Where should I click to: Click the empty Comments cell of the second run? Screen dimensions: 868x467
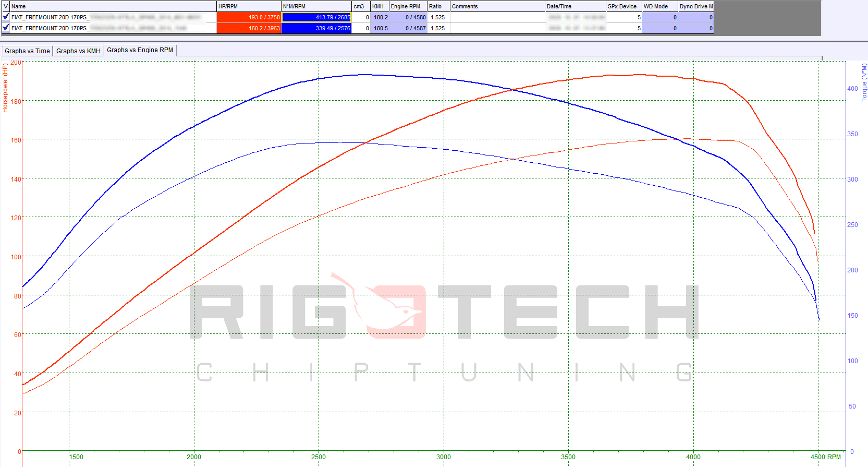tap(497, 28)
